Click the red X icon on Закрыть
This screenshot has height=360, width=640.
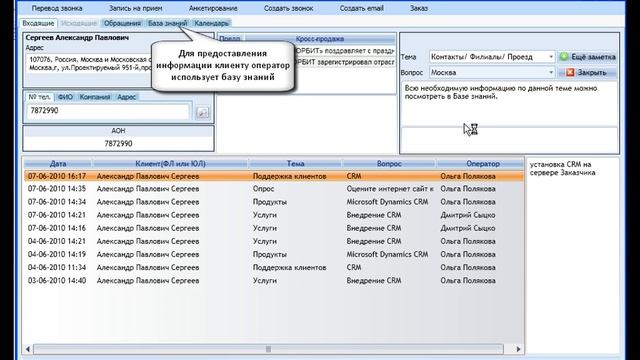coord(570,73)
